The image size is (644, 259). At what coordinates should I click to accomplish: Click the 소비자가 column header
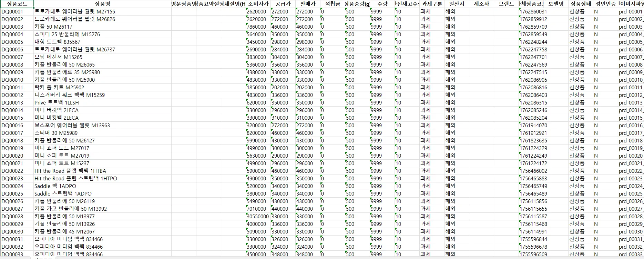tap(258, 4)
